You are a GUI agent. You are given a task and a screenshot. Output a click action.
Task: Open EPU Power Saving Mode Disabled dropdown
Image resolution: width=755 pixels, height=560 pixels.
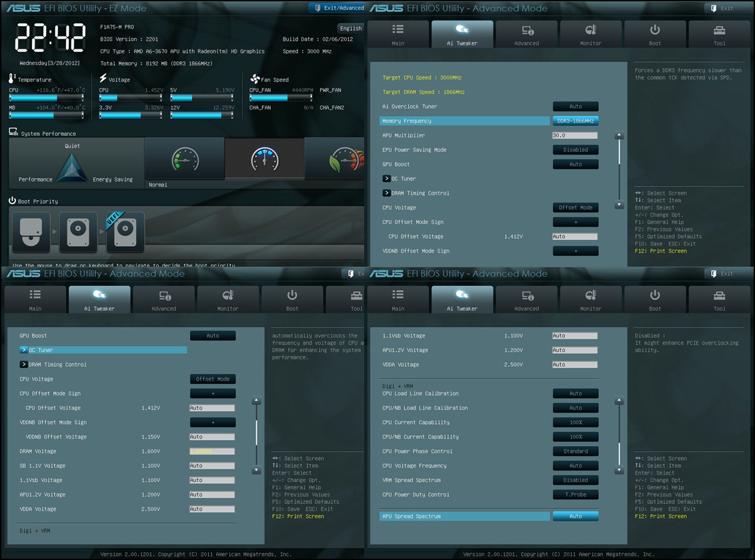tap(576, 149)
